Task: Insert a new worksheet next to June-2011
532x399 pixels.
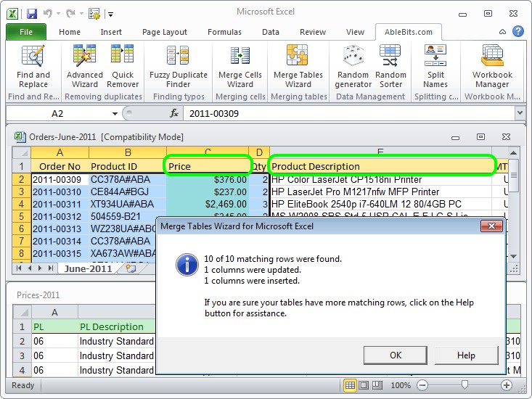Action: point(131,268)
